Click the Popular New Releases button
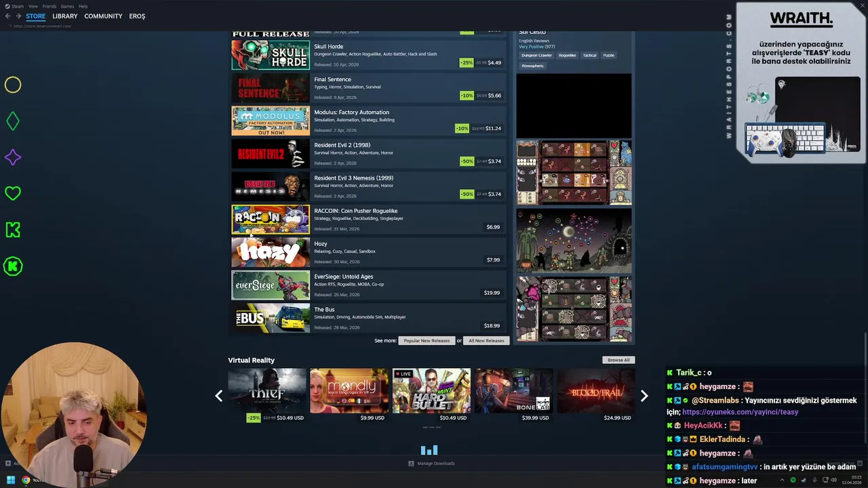 [x=427, y=341]
